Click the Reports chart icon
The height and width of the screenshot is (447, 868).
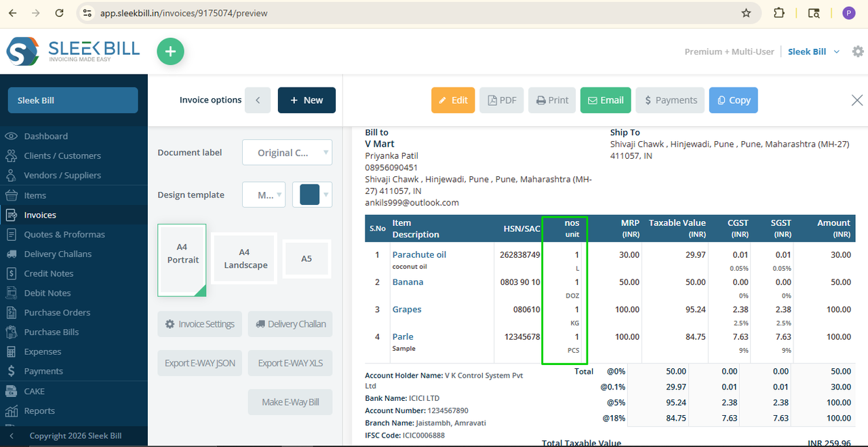pyautogui.click(x=11, y=410)
